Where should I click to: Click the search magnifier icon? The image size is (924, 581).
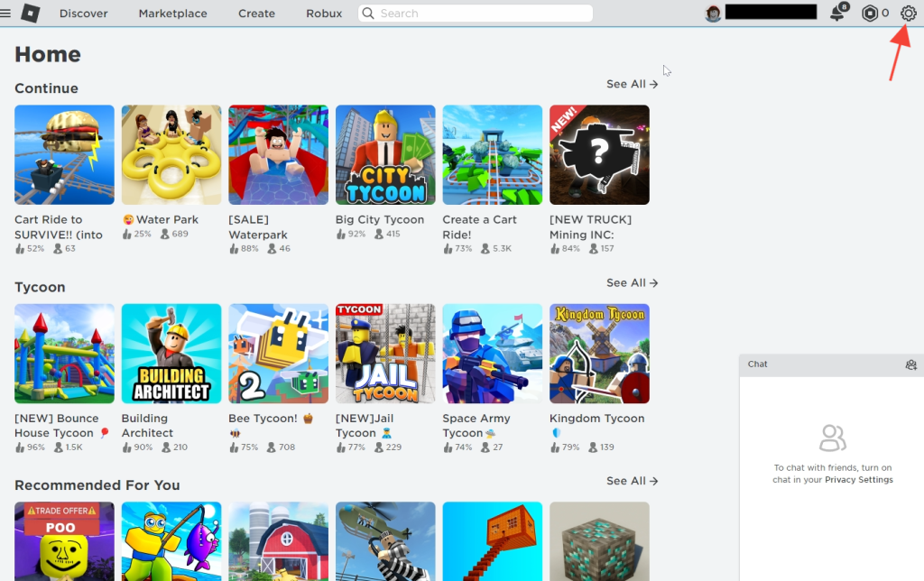(368, 13)
